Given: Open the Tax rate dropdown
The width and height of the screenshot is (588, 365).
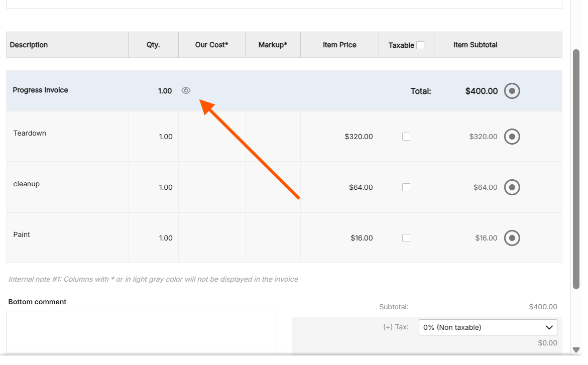Looking at the screenshot, I should 488,327.
